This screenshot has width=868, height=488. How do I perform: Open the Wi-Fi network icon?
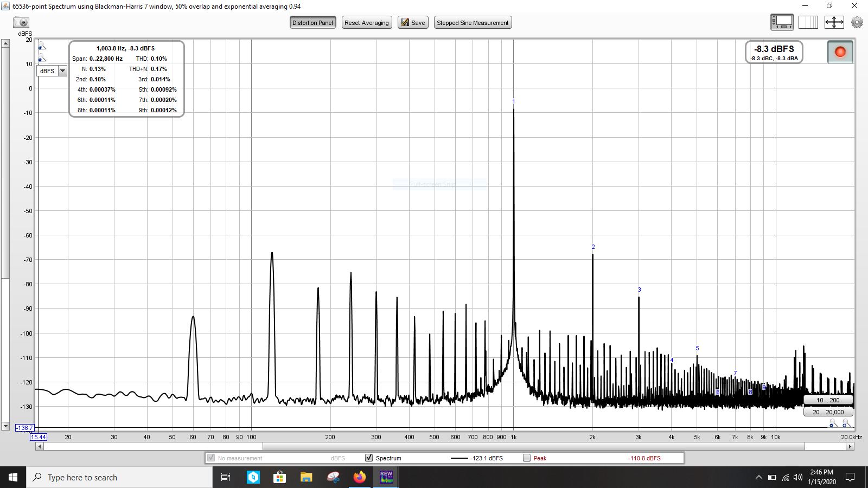tap(786, 477)
